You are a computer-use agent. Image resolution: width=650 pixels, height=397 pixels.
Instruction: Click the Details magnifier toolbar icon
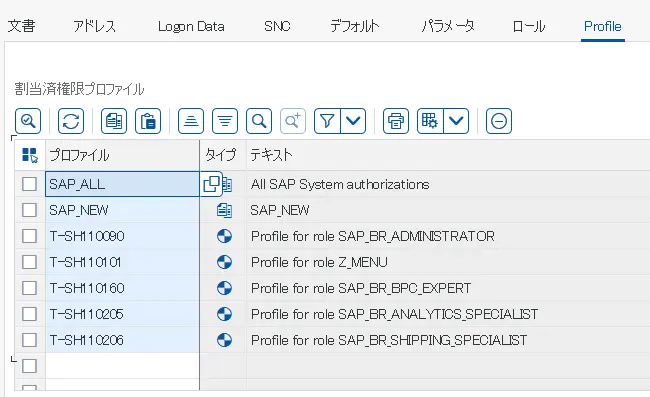point(28,121)
